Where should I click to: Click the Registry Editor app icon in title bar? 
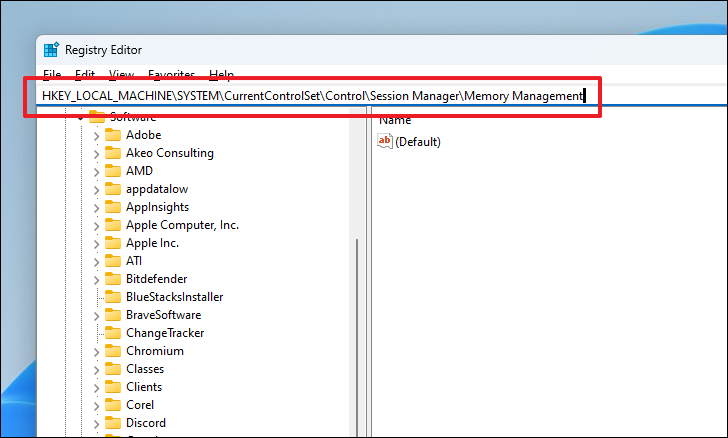[x=51, y=50]
